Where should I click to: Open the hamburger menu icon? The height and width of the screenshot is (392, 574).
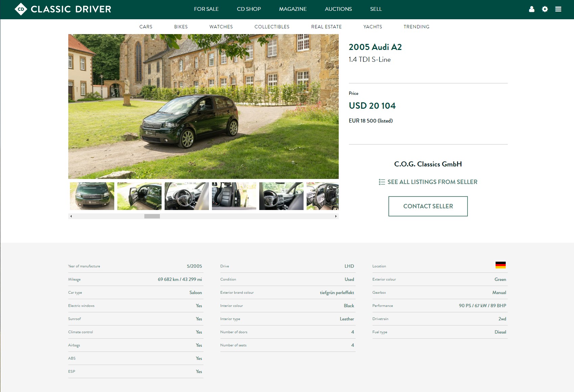click(558, 9)
